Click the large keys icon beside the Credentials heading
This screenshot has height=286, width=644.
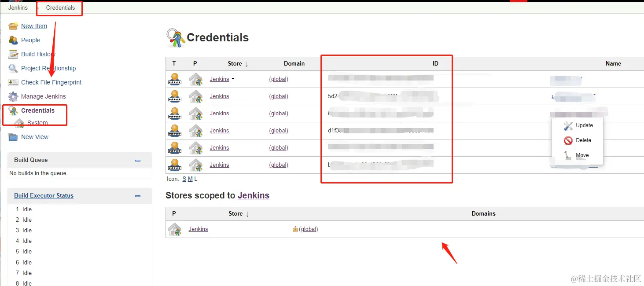click(x=175, y=38)
